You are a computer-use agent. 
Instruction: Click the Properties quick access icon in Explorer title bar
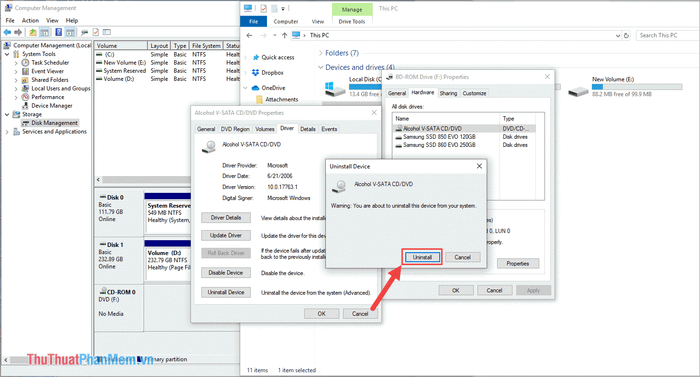pos(263,8)
